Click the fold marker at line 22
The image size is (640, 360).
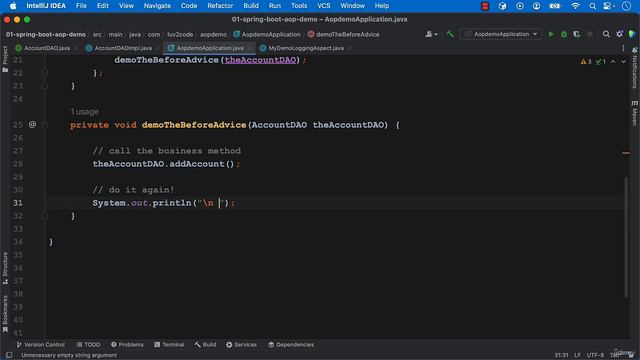[x=45, y=73]
